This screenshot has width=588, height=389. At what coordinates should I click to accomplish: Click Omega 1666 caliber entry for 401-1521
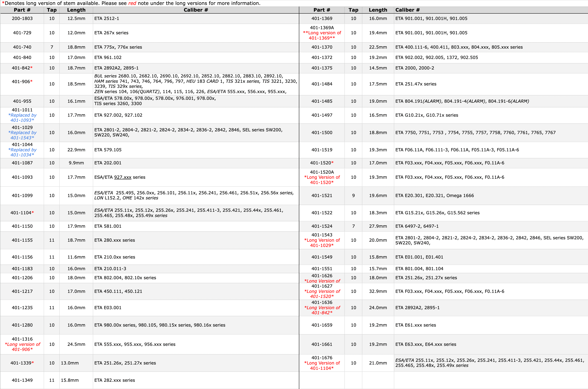point(460,195)
